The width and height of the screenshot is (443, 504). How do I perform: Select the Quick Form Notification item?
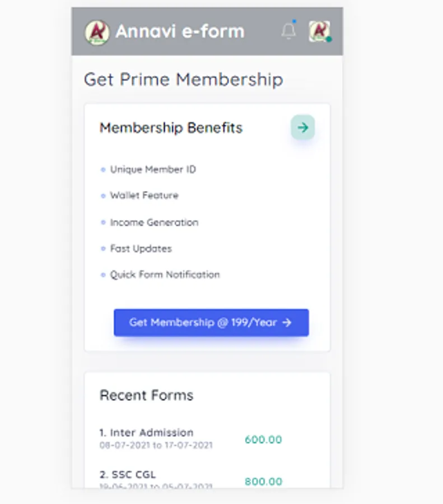(165, 274)
